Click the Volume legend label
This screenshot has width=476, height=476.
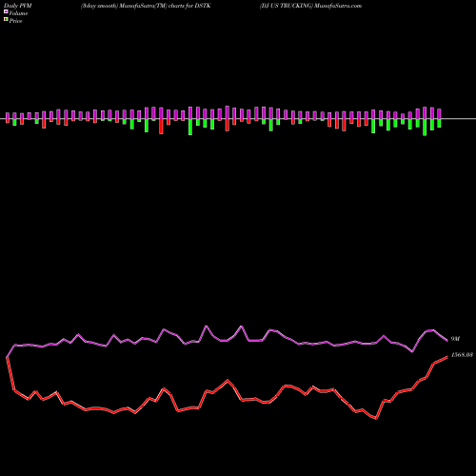18,13
